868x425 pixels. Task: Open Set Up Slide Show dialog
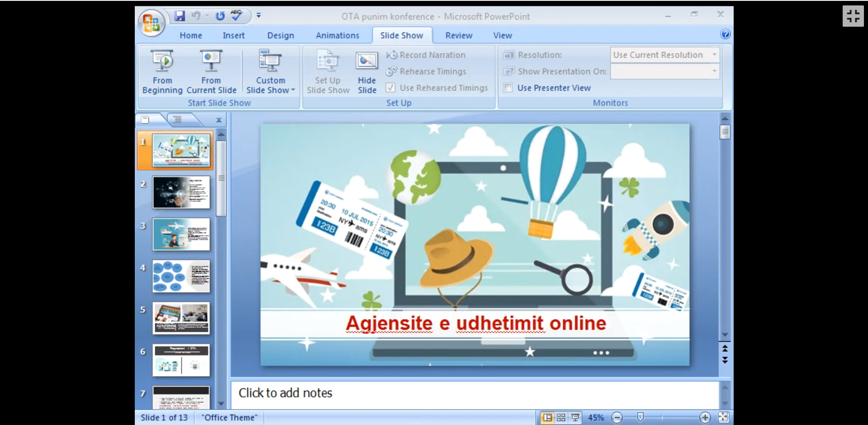(x=328, y=72)
